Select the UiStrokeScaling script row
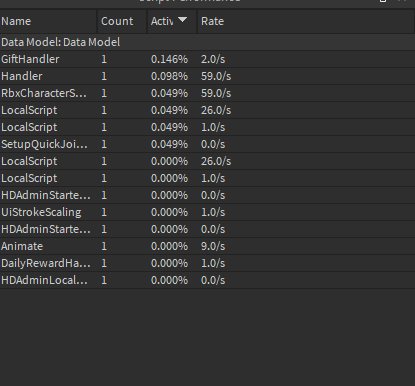The image size is (415, 386). pyautogui.click(x=207, y=212)
